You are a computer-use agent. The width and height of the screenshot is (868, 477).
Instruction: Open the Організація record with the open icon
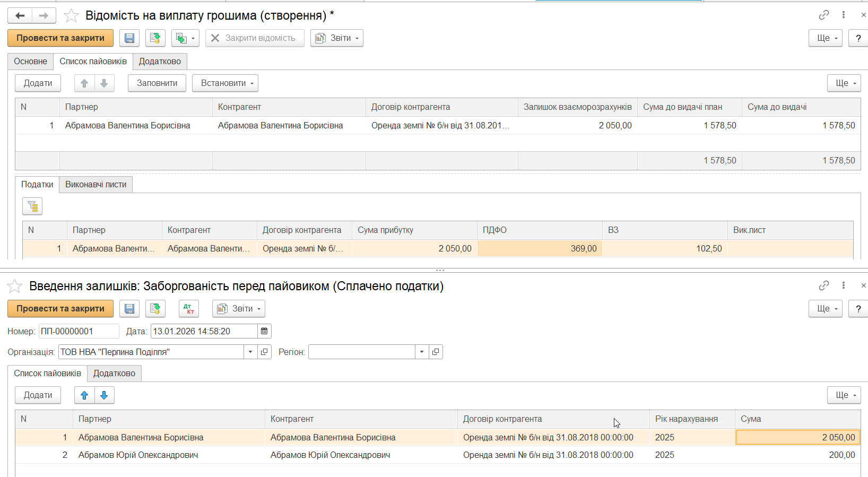(x=264, y=352)
